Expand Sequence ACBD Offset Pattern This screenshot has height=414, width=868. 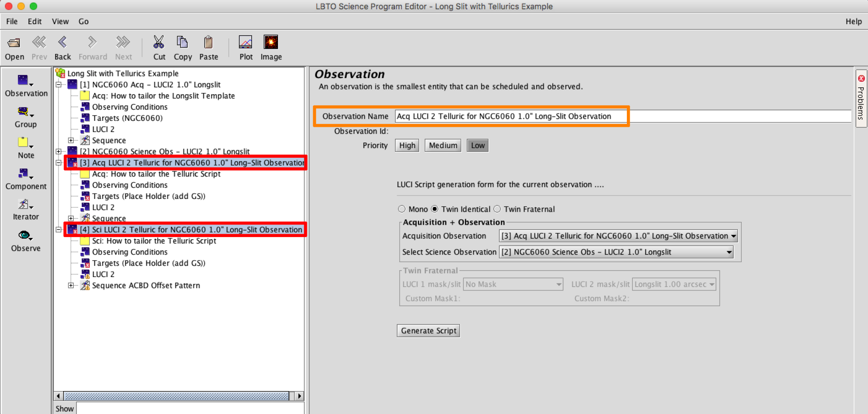[71, 285]
